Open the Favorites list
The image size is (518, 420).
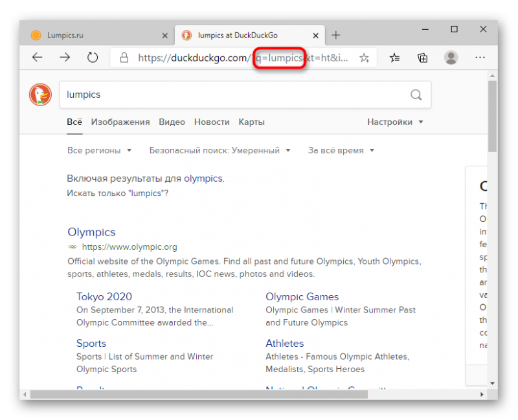click(394, 58)
